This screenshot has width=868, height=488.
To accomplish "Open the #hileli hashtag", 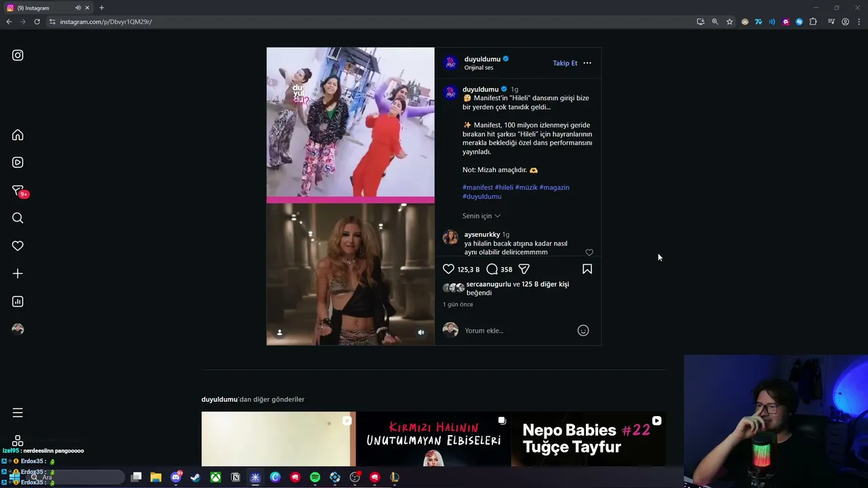I will click(x=504, y=188).
